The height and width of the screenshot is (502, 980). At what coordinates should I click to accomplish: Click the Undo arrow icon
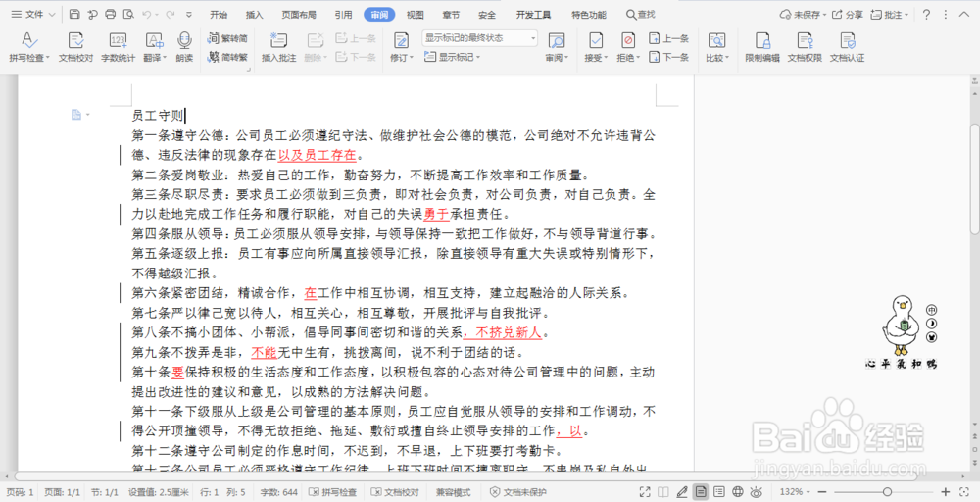pyautogui.click(x=147, y=14)
